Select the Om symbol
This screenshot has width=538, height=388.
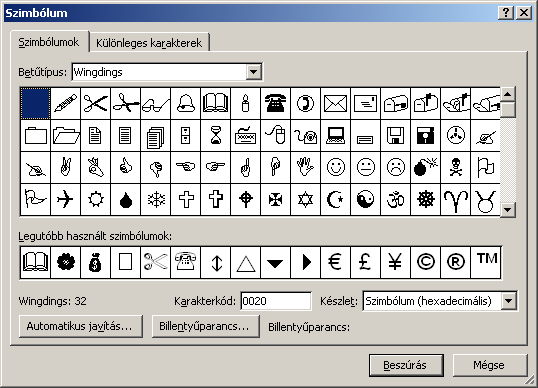coord(396,199)
